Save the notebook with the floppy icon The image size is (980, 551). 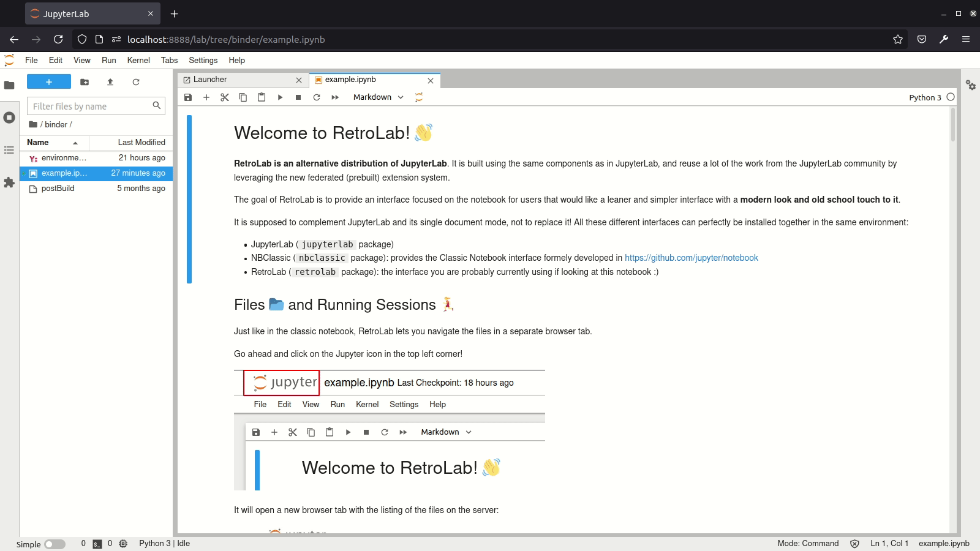pos(188,97)
